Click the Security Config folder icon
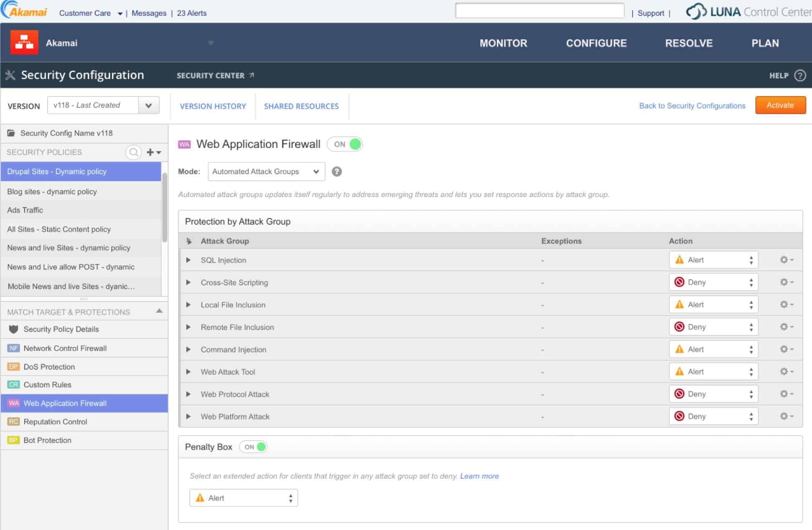The width and height of the screenshot is (812, 530). point(11,133)
